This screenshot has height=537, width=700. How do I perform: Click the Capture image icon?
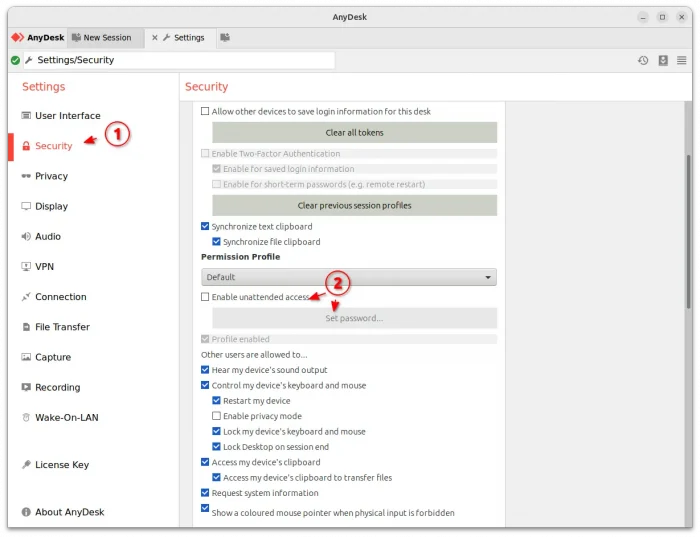[26, 357]
